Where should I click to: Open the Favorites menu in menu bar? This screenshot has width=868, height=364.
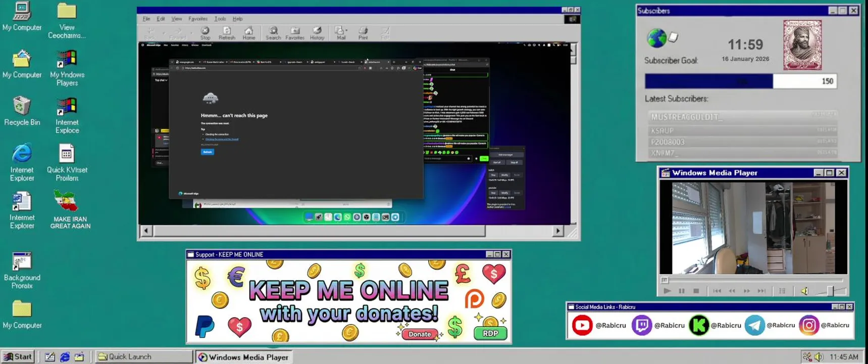coord(198,19)
